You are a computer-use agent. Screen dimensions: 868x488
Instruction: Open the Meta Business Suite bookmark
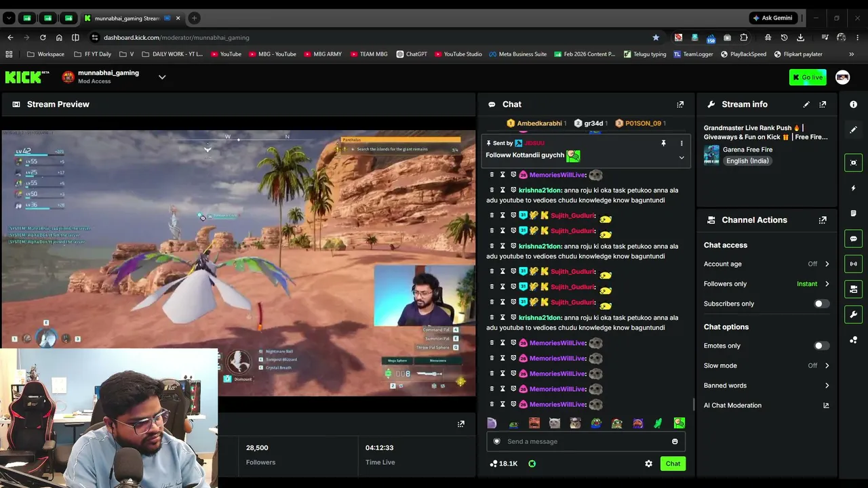517,54
